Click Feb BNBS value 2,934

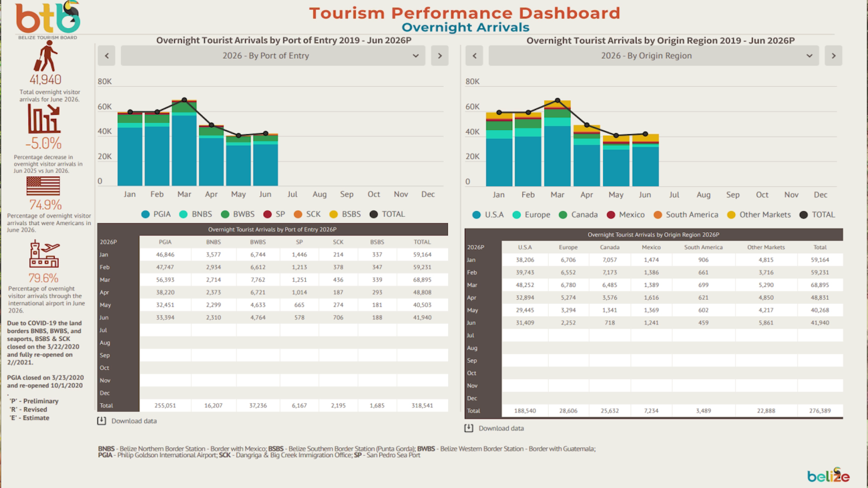pos(214,267)
